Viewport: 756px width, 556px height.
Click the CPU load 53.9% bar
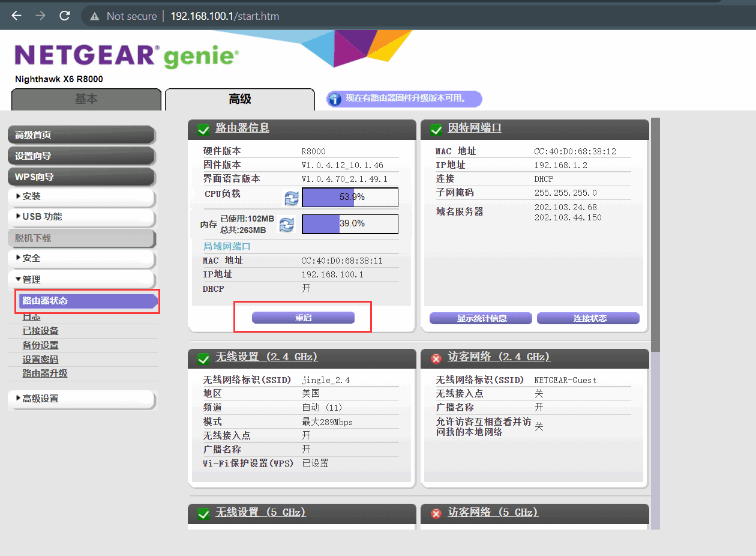tap(350, 197)
